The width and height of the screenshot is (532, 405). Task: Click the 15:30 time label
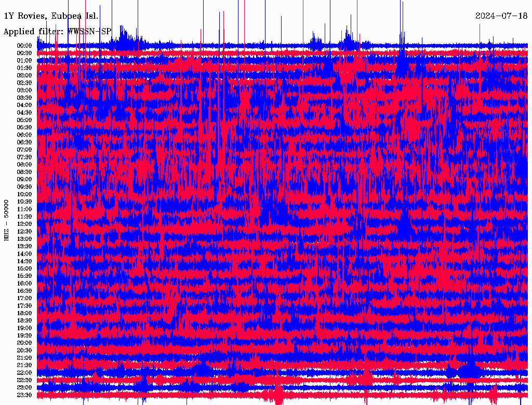24,276
